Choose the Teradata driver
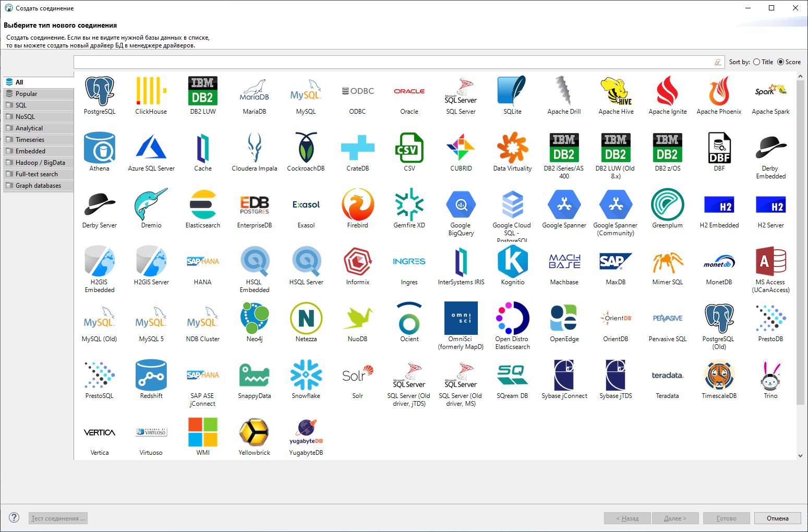808x532 pixels. coord(668,376)
